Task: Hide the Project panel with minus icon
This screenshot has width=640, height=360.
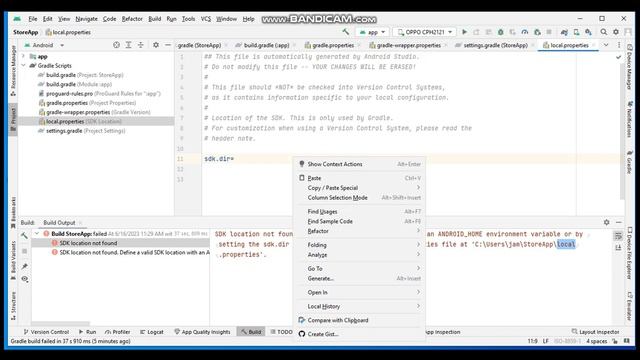Action: [x=168, y=45]
